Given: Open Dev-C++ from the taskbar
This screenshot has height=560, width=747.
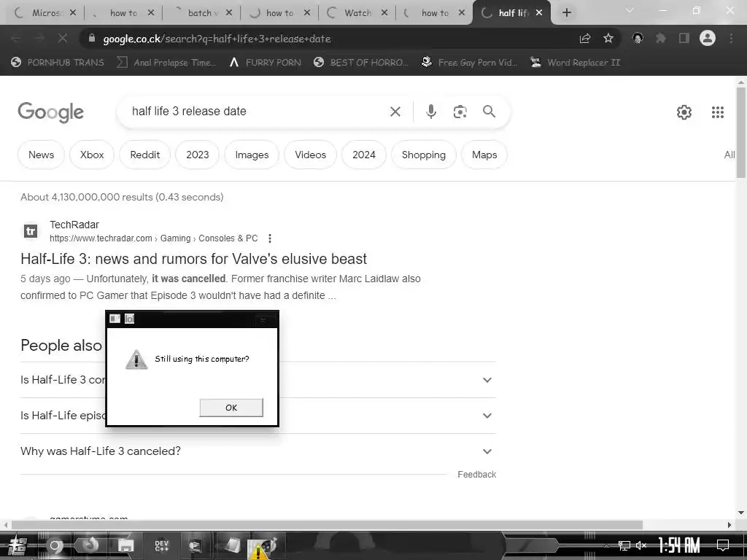Looking at the screenshot, I should [x=161, y=545].
